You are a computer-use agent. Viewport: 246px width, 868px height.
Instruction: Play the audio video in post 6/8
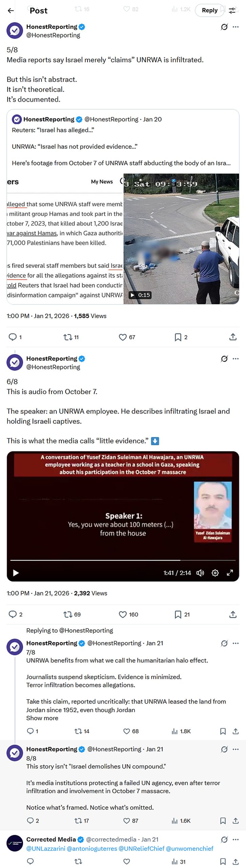(x=16, y=573)
